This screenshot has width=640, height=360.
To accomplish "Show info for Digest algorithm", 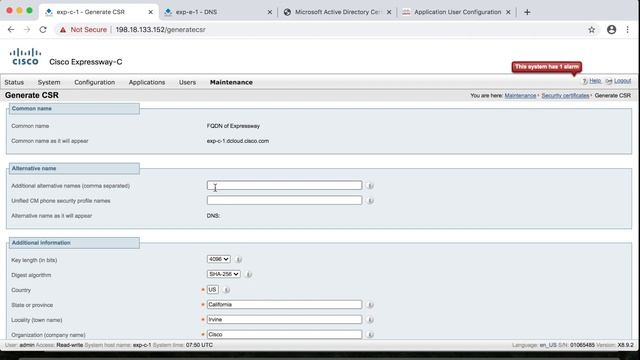I will point(249,275).
